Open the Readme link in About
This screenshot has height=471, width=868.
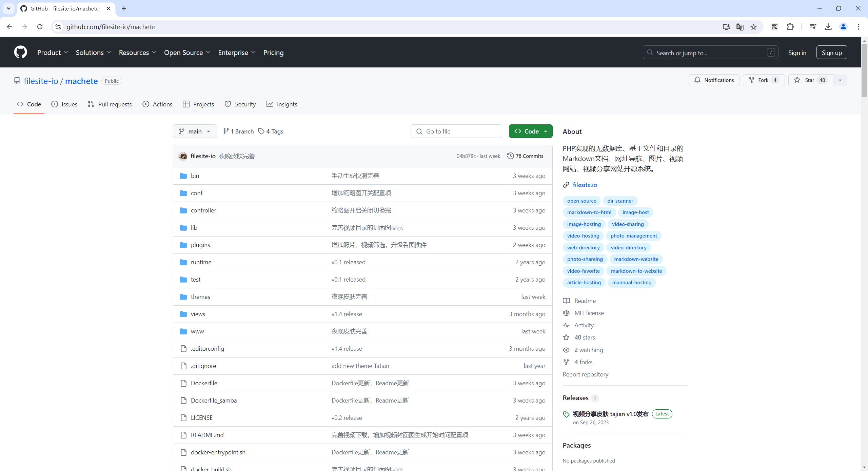(x=585, y=301)
